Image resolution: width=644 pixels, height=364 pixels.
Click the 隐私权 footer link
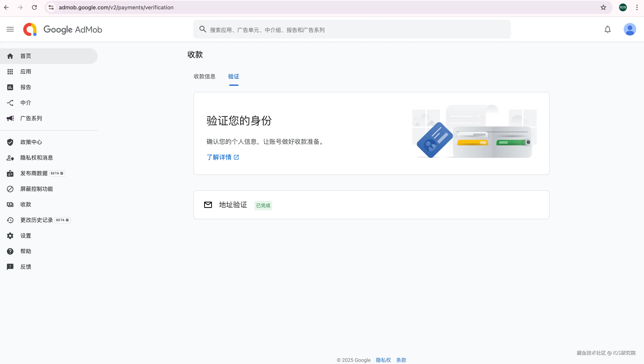tap(383, 360)
